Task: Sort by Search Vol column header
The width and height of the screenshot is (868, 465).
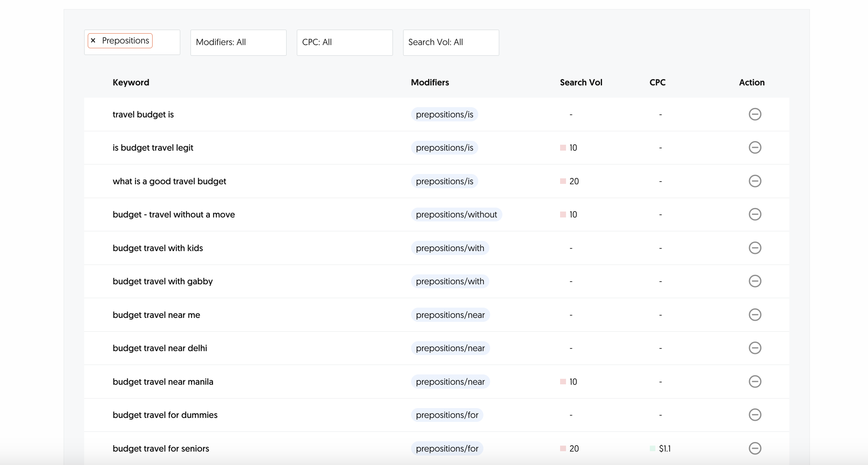Action: click(581, 83)
